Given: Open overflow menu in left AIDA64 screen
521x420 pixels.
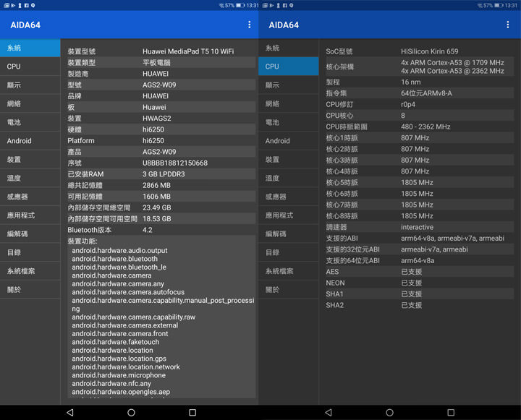Looking at the screenshot, I should pyautogui.click(x=249, y=25).
